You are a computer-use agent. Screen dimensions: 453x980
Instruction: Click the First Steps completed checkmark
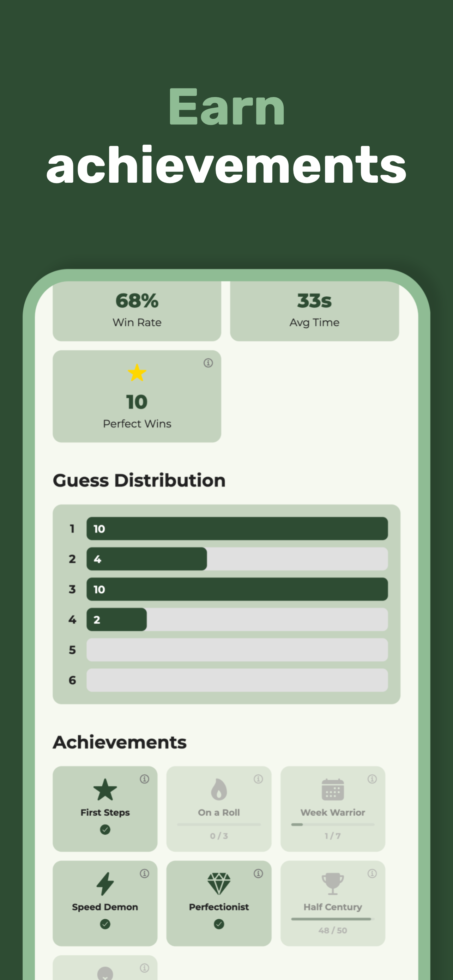coord(105,829)
